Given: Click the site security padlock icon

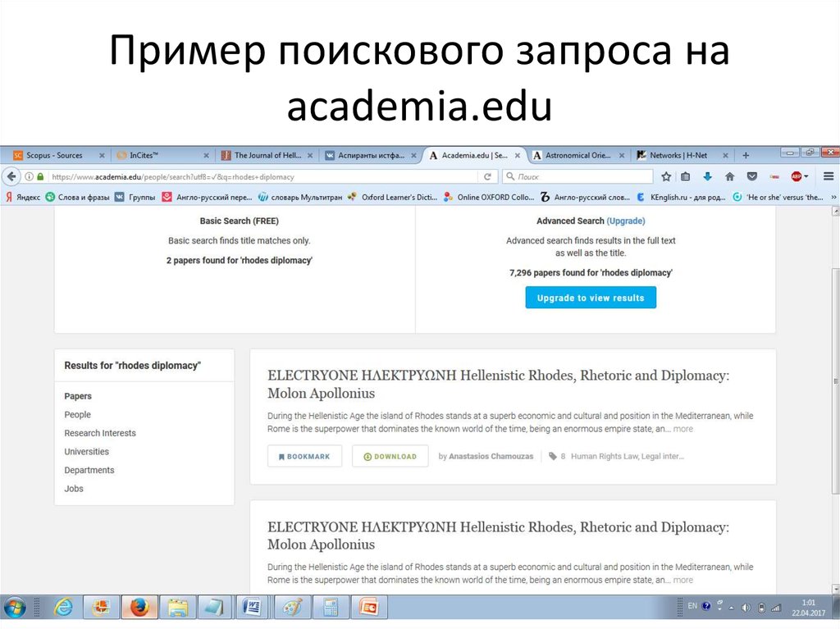Looking at the screenshot, I should pyautogui.click(x=41, y=175).
